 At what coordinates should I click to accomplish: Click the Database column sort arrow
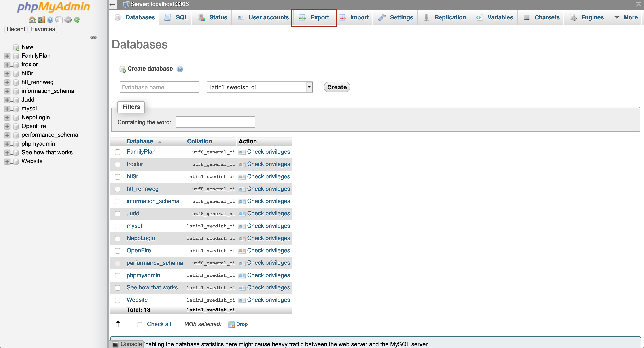point(159,142)
